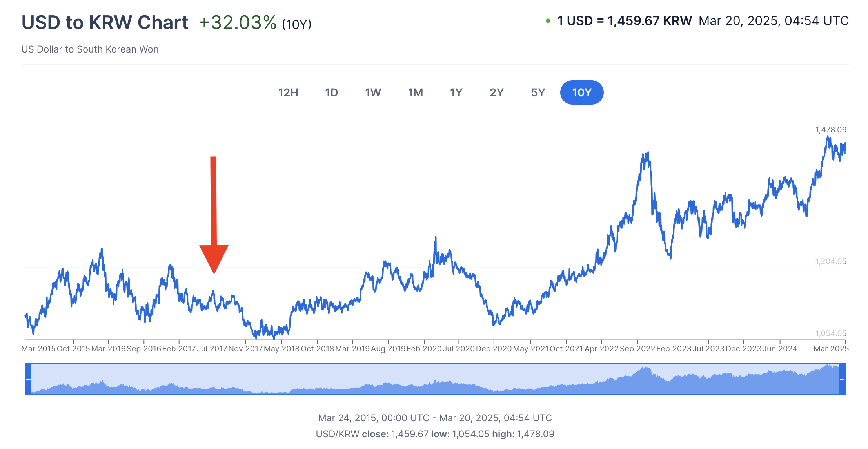Click the USD to KRW Chart title
868x449 pixels.
tap(105, 22)
